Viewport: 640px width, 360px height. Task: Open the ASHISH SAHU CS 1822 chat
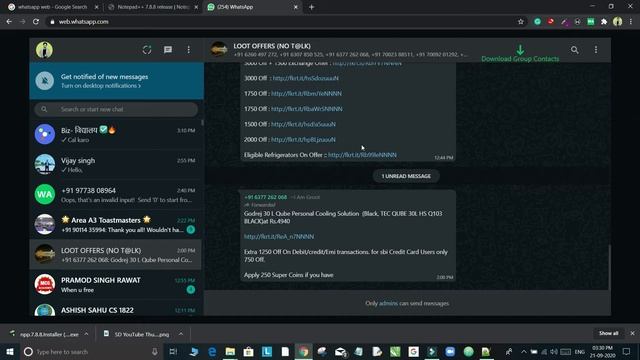tap(116, 309)
